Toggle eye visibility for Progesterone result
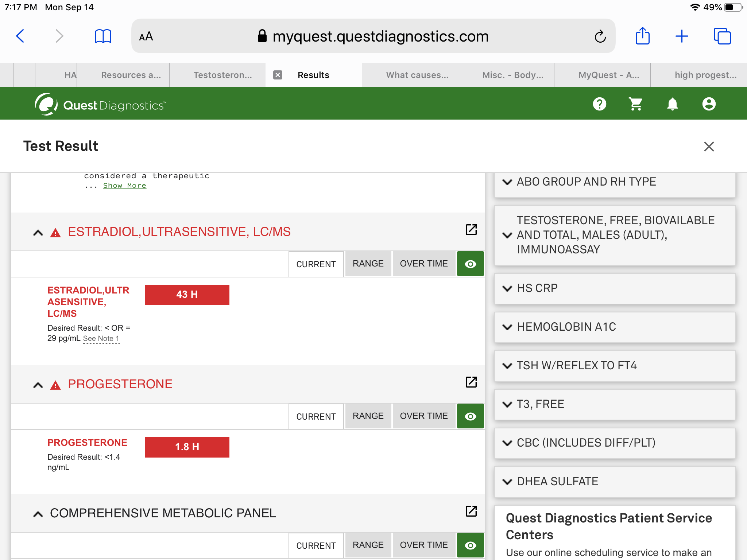 pos(470,416)
